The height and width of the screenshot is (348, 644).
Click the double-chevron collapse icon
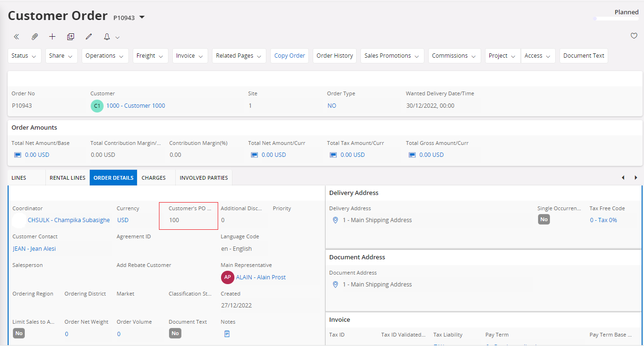[17, 37]
